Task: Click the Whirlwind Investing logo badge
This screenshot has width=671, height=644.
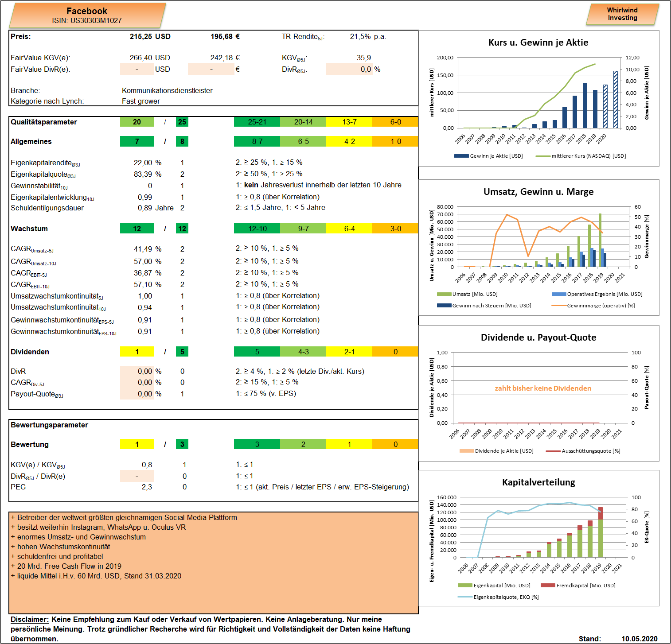Action: [x=622, y=14]
